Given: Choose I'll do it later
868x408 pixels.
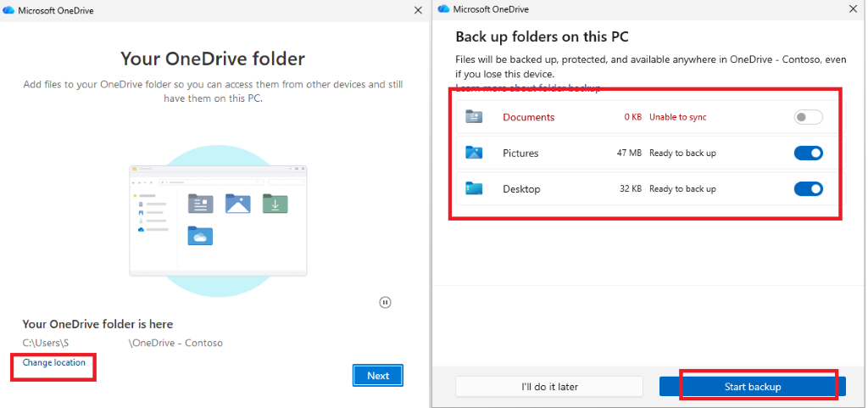Looking at the screenshot, I should pos(549,387).
